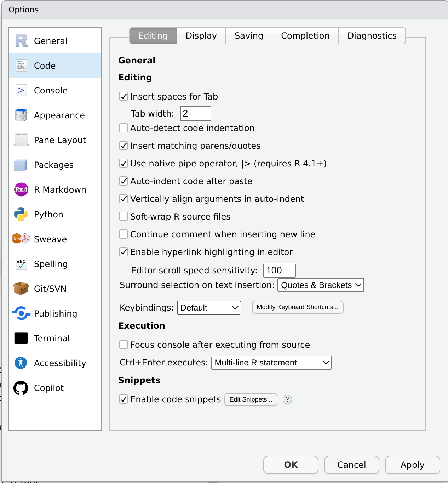Change Surround selection dropdown from Quotes & Brackets
The width and height of the screenshot is (448, 483).
click(320, 285)
